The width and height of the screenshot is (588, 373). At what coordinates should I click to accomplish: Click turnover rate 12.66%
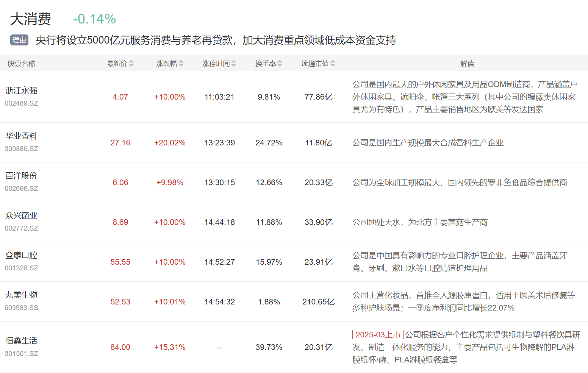[x=269, y=183]
